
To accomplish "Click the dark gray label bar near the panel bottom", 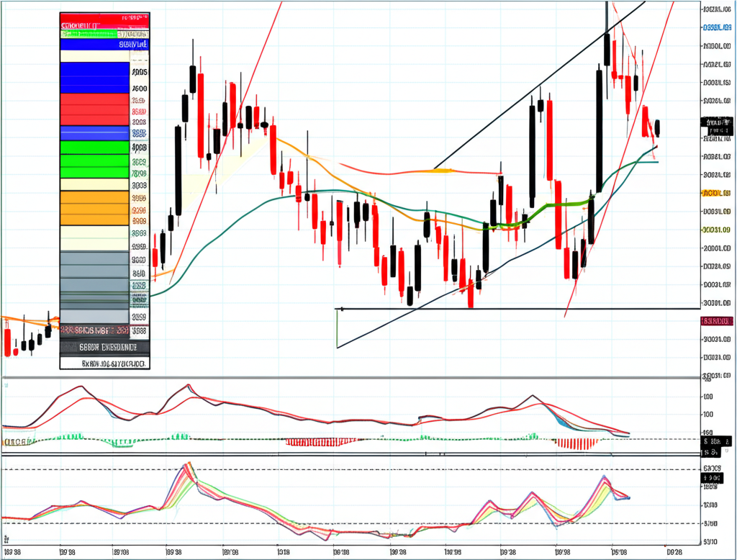I will pyautogui.click(x=104, y=346).
